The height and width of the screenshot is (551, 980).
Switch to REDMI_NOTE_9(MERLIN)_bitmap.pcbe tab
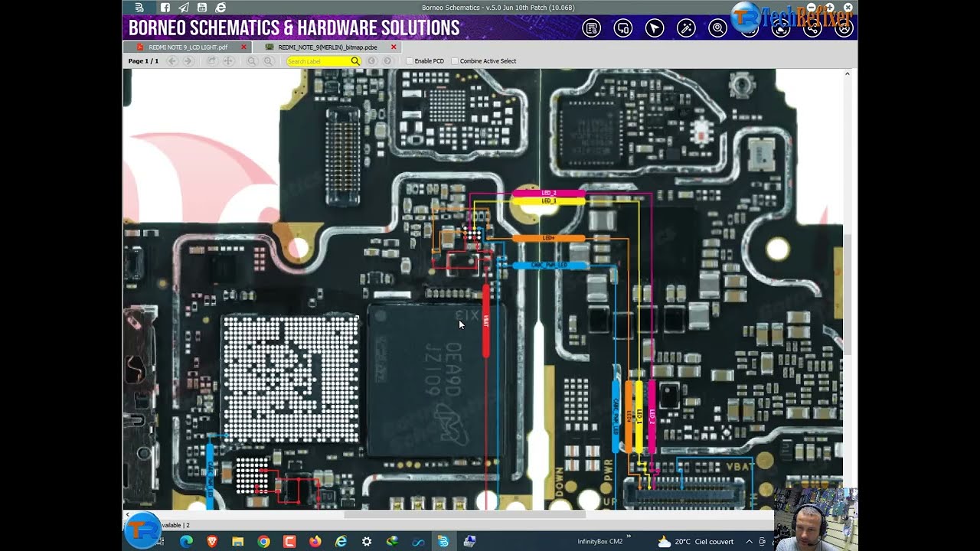327,47
